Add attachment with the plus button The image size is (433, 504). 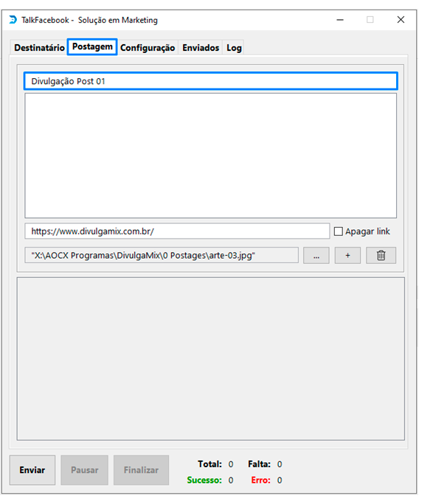coord(347,256)
